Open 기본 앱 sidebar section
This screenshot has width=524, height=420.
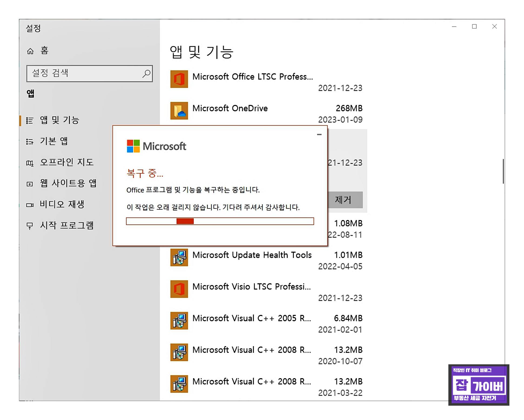(54, 141)
